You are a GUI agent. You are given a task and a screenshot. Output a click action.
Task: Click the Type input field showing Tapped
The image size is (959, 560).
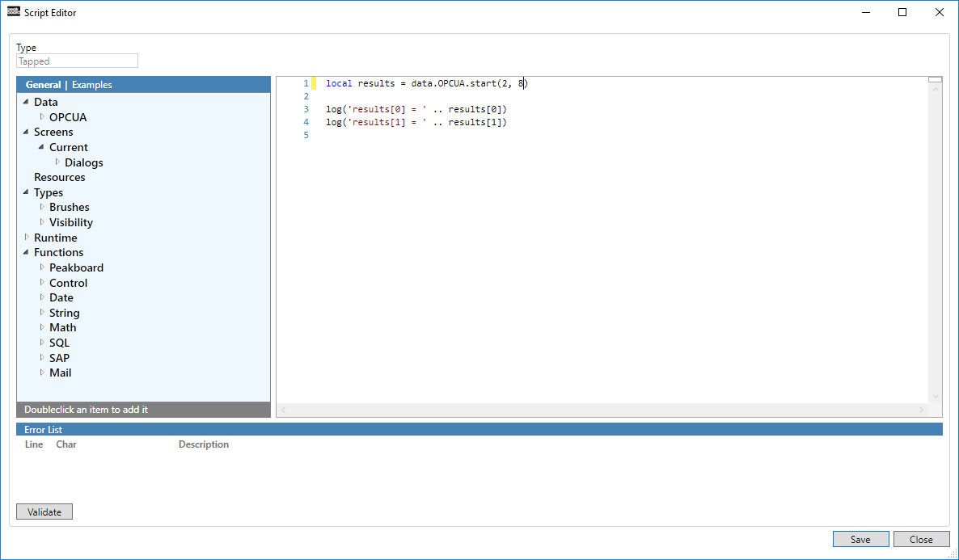(x=77, y=61)
